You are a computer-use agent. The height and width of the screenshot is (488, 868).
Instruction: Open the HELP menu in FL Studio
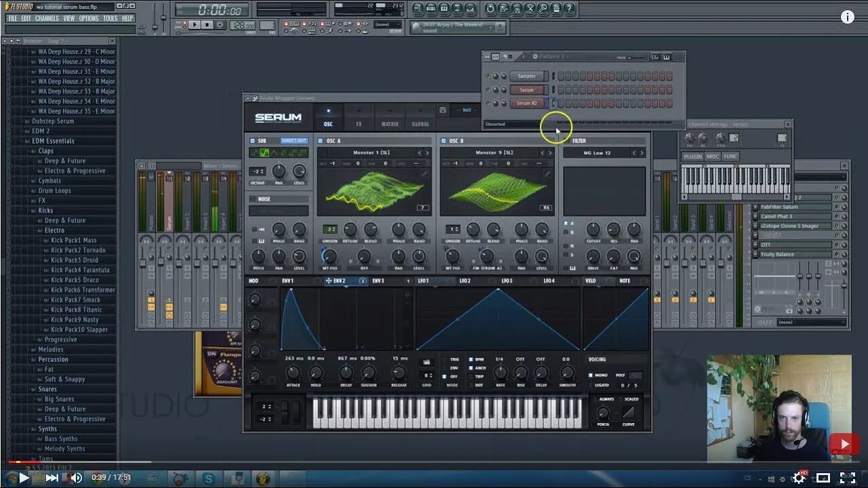coord(127,18)
